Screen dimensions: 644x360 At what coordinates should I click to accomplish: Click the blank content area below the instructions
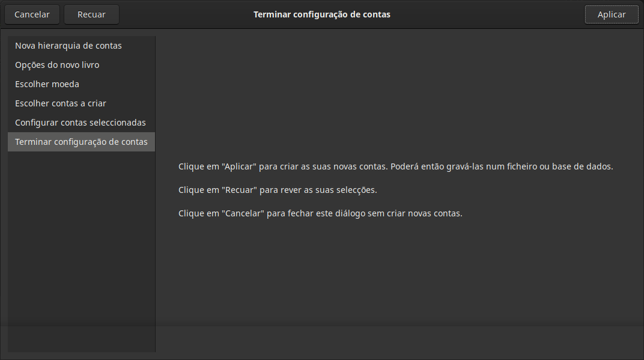396,270
